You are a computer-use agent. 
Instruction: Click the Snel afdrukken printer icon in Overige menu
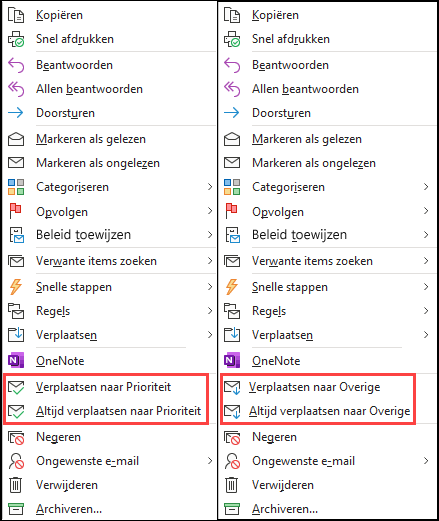click(232, 39)
